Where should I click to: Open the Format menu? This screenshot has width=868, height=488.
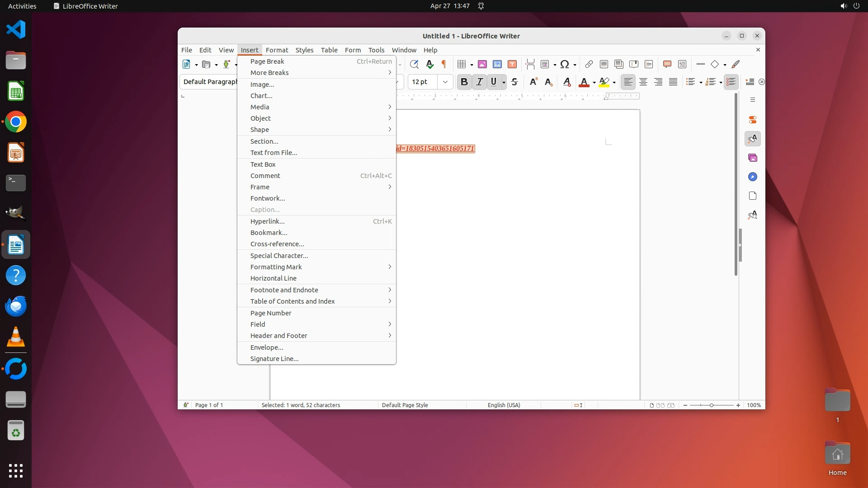pos(277,50)
